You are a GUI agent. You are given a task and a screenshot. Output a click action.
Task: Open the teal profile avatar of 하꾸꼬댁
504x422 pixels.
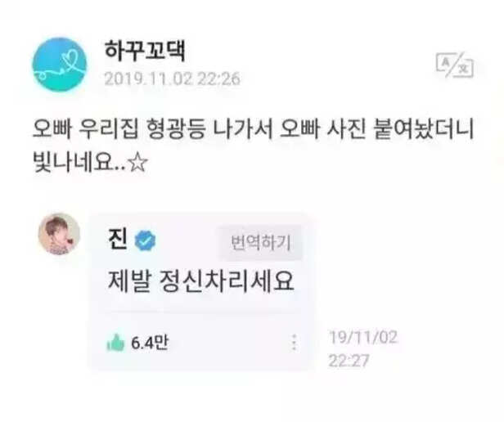coord(60,65)
